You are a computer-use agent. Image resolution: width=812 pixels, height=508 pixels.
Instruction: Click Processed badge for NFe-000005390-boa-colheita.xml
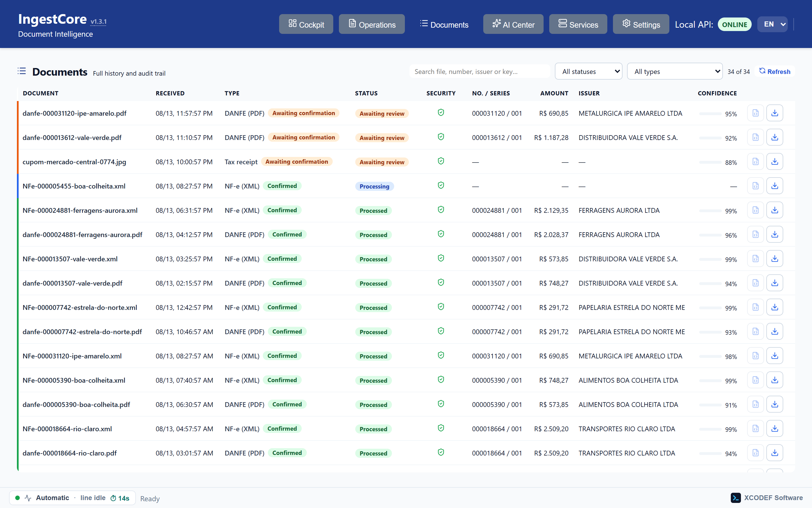tap(374, 380)
